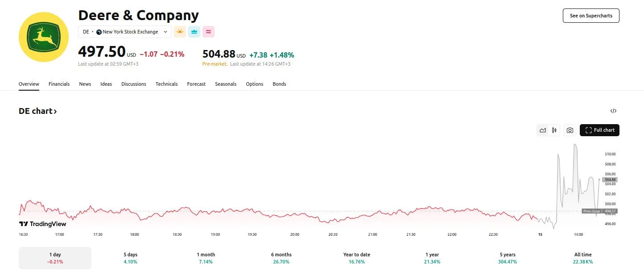Click the blue crown badge icon
This screenshot has height=280, width=644.
coord(194,32)
